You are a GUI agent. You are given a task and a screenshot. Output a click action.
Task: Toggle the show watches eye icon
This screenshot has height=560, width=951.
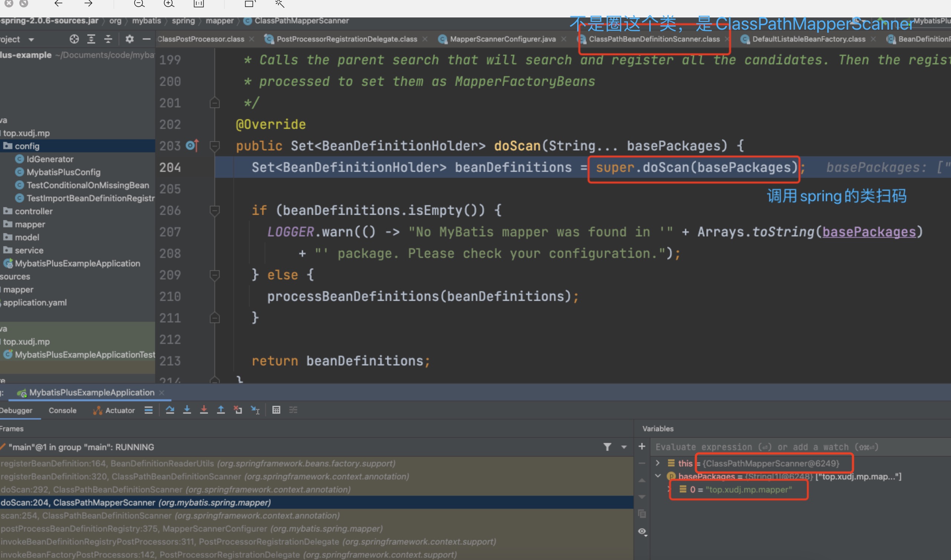(642, 532)
